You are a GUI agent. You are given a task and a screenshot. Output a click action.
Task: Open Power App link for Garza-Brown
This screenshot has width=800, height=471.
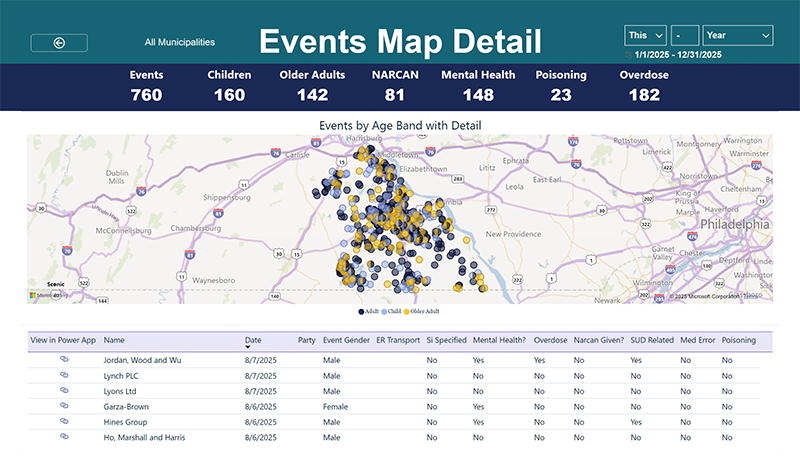click(64, 407)
